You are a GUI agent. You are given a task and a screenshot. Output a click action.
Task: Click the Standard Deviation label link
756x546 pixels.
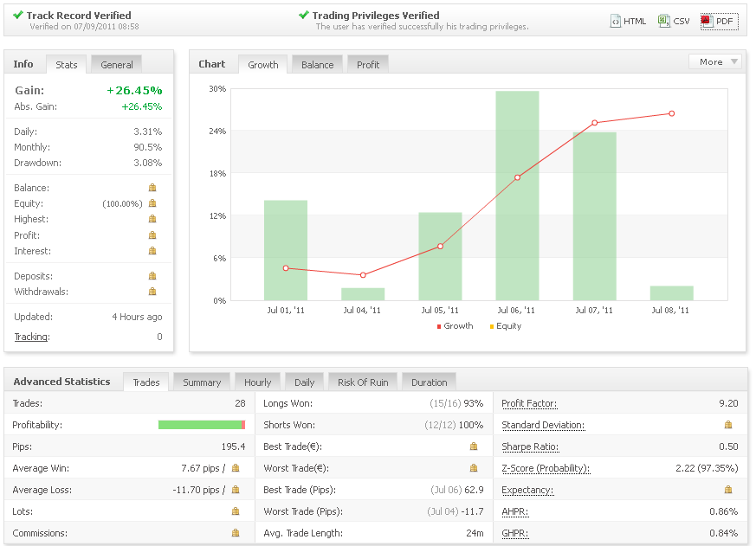tap(543, 425)
